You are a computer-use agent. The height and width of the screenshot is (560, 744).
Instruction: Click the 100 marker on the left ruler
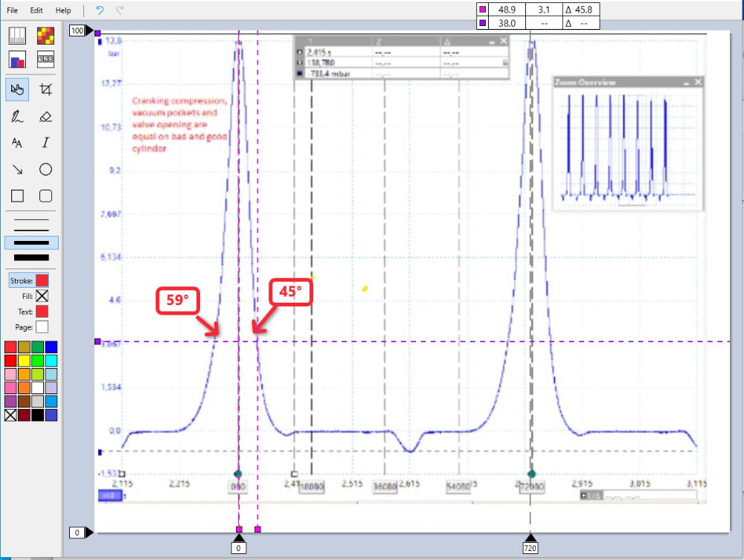(x=78, y=31)
